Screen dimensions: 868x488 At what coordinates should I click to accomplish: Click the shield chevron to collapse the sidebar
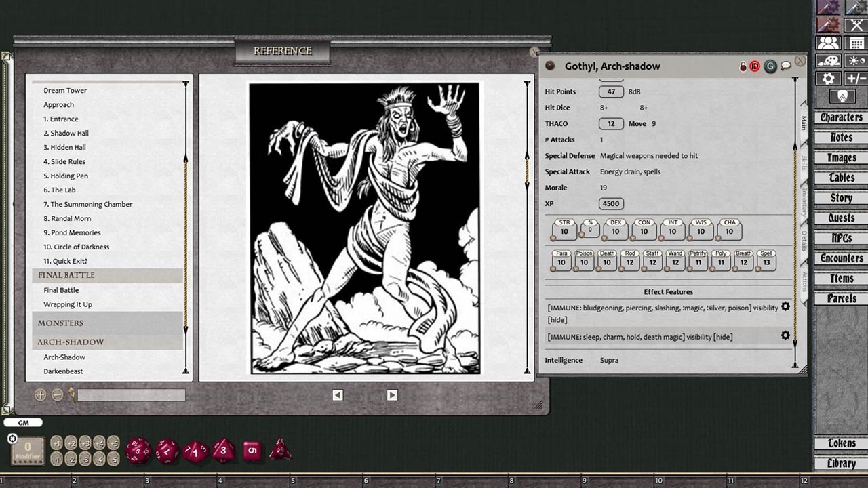coord(842,96)
